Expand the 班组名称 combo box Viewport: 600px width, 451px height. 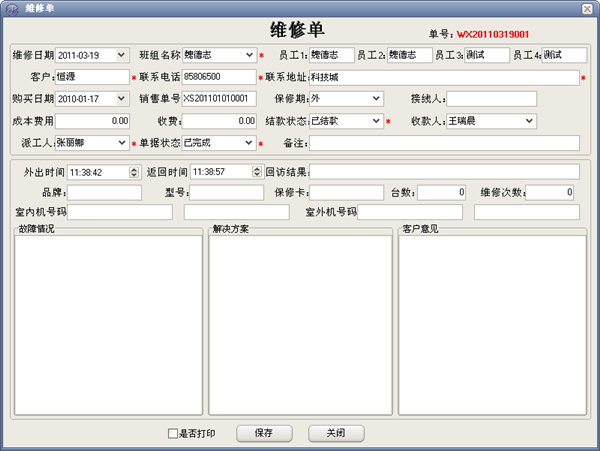coord(249,55)
